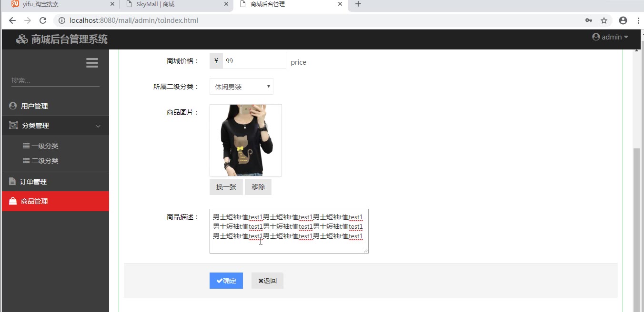Close the 商城后台管理 tab
The image size is (644, 312).
point(340,4)
